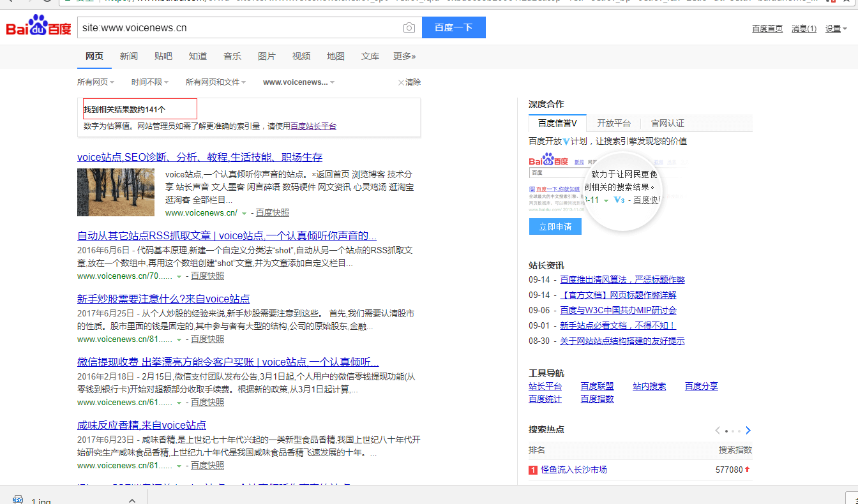Go to previous search hot topics page
Viewport: 858px width, 504px height.
pyautogui.click(x=718, y=430)
